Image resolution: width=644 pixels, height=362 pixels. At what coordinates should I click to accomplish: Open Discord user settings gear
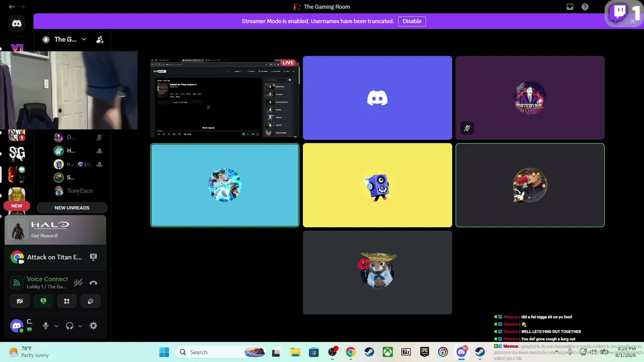tap(93, 326)
